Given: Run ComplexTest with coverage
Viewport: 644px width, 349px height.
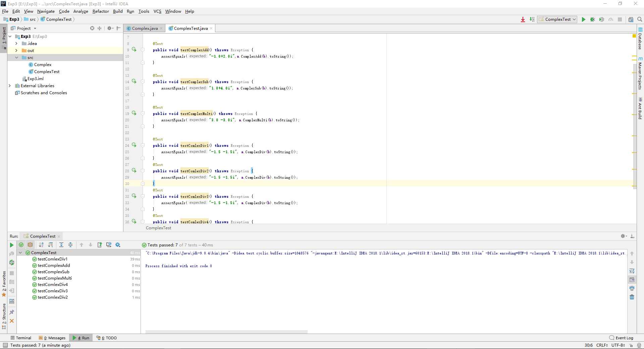Looking at the screenshot, I should tap(602, 19).
